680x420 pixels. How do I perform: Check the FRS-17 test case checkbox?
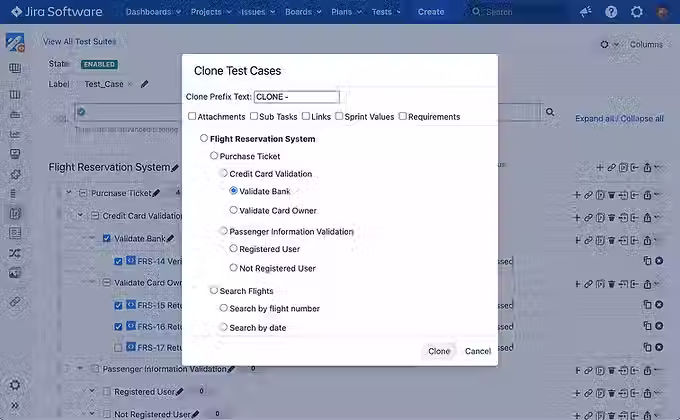point(118,348)
